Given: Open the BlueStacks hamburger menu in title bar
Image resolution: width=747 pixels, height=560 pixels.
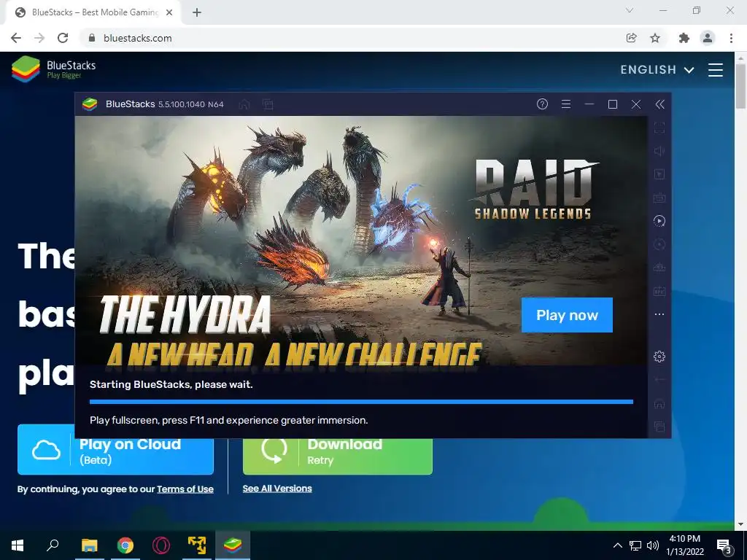Looking at the screenshot, I should [566, 104].
